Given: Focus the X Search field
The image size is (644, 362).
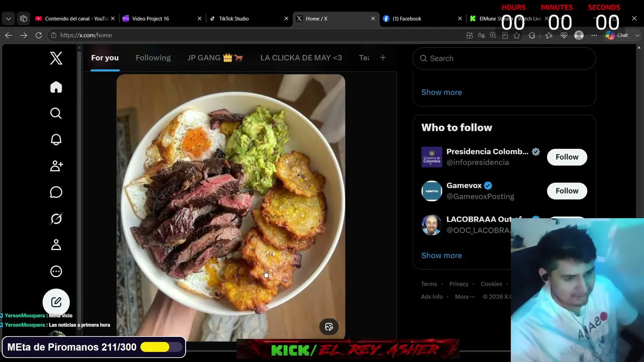Looking at the screenshot, I should (504, 58).
